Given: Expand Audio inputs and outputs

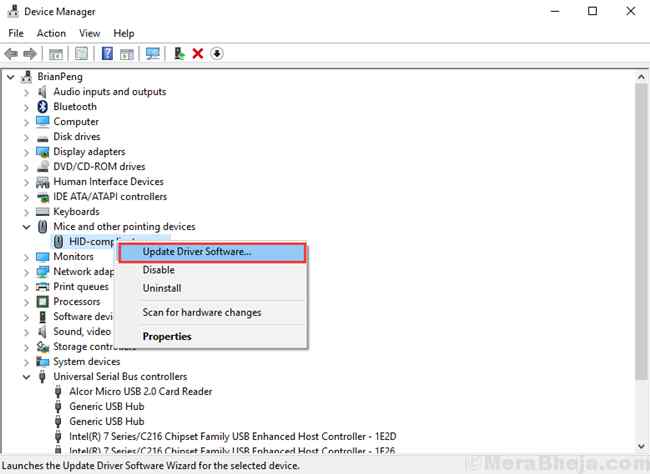Looking at the screenshot, I should click(x=27, y=92).
